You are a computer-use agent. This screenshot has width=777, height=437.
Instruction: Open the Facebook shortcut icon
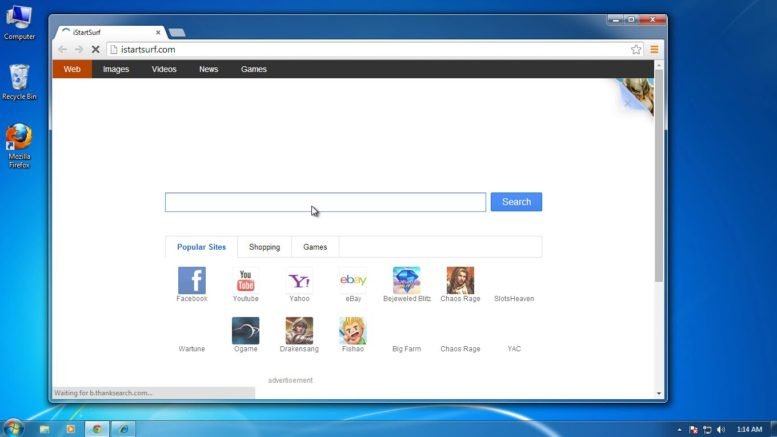coord(192,280)
